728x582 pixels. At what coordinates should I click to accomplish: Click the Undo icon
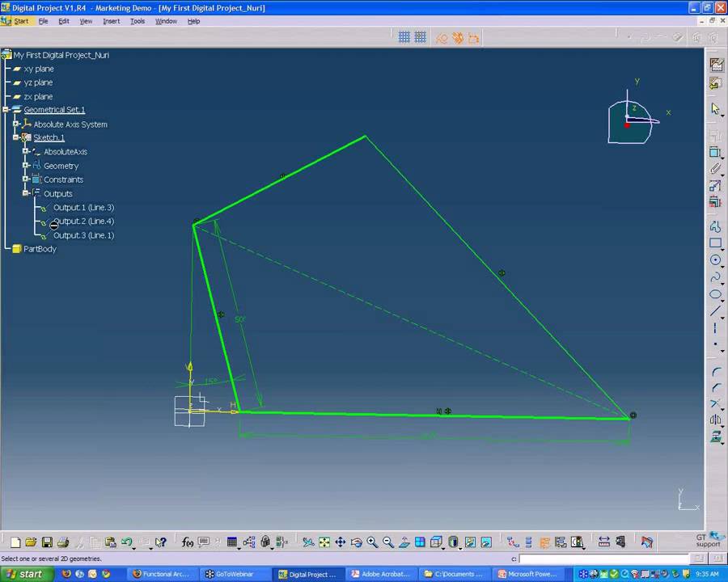[x=126, y=542]
